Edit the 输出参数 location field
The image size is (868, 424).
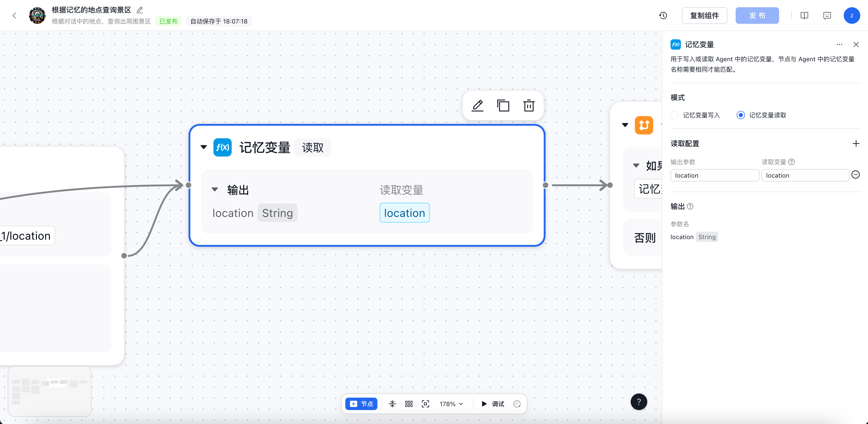[714, 175]
